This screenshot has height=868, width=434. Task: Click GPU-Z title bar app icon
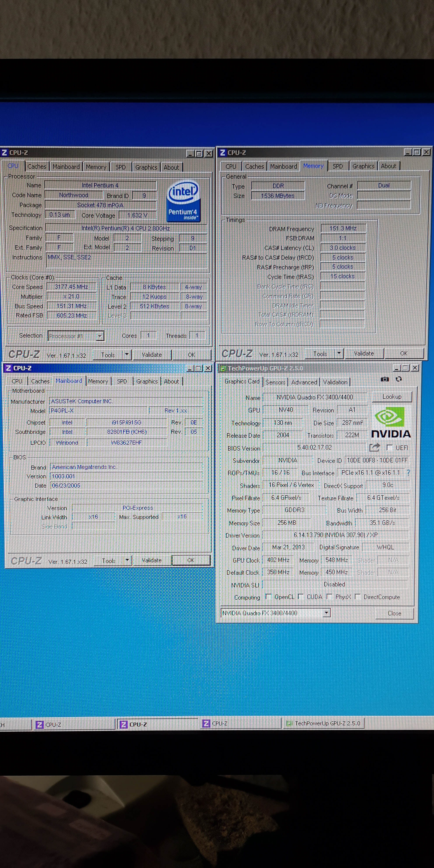pos(223,368)
